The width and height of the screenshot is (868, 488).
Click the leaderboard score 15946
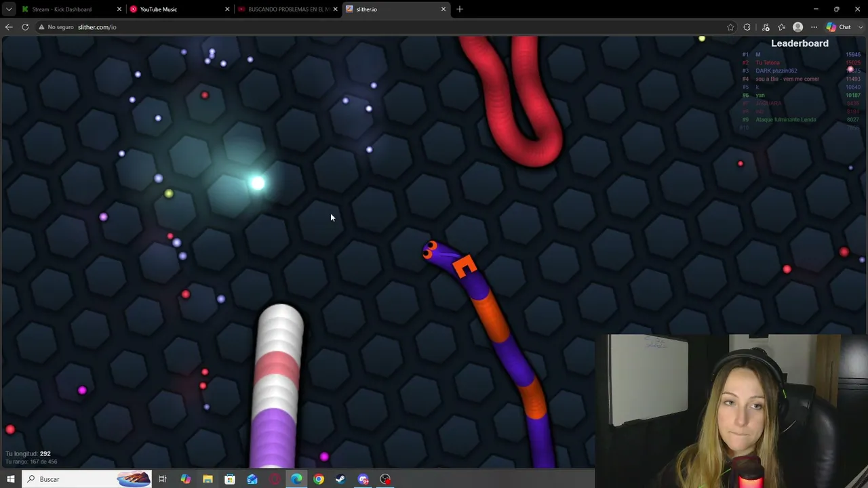[852, 54]
